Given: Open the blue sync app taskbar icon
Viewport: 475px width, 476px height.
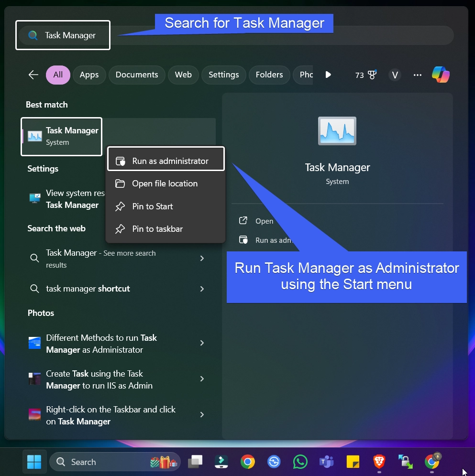Looking at the screenshot, I should click(274, 462).
